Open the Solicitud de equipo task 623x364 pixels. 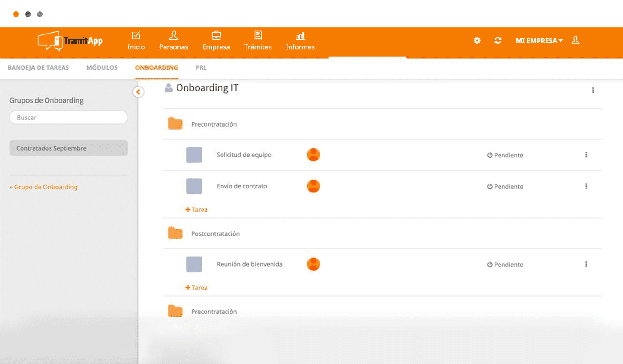[x=244, y=155]
